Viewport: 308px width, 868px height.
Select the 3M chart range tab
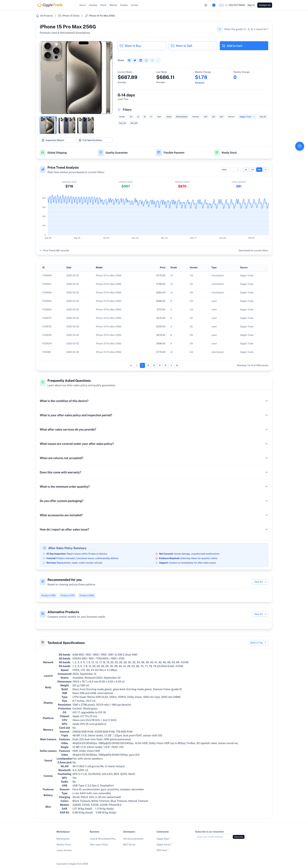click(x=252, y=169)
